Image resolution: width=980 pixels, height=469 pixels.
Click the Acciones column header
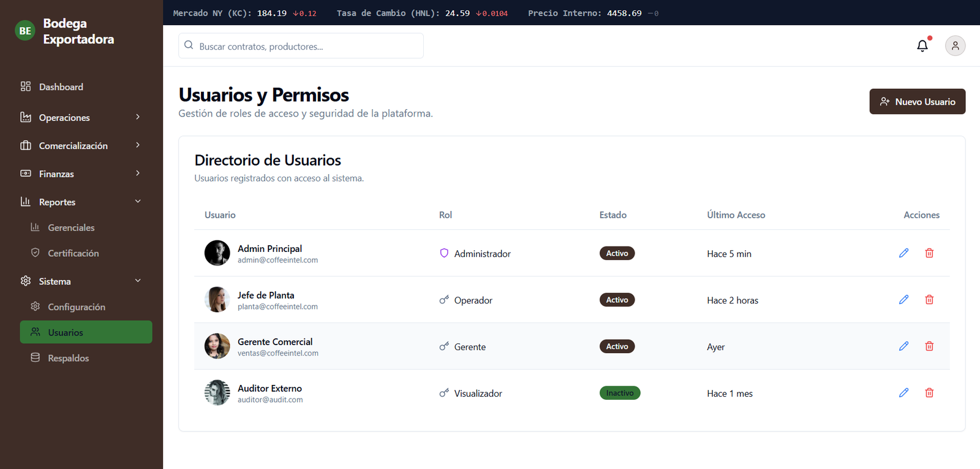921,215
